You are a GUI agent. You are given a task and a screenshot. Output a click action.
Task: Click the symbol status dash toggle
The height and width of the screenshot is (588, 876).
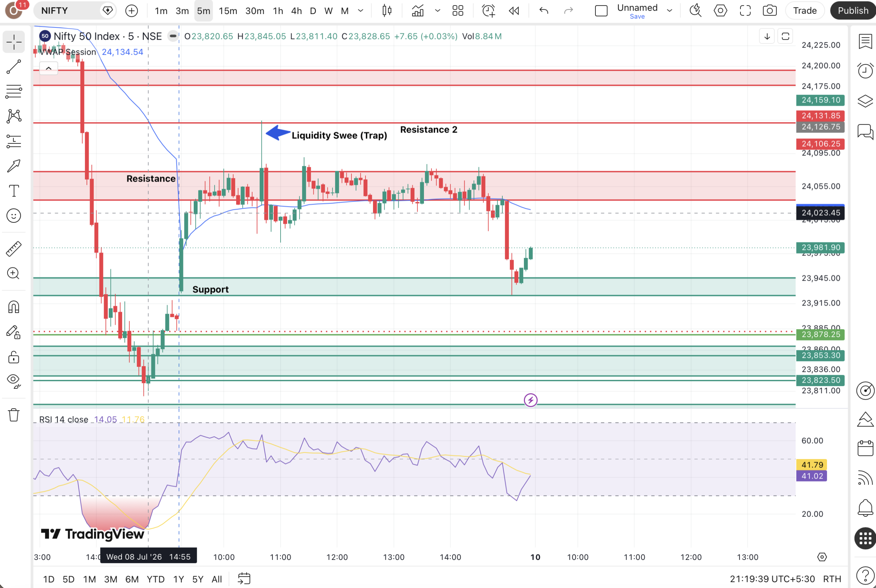173,36
